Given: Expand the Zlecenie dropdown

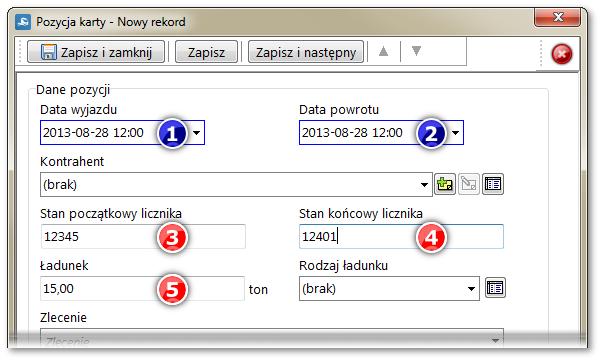Looking at the screenshot, I should [495, 340].
